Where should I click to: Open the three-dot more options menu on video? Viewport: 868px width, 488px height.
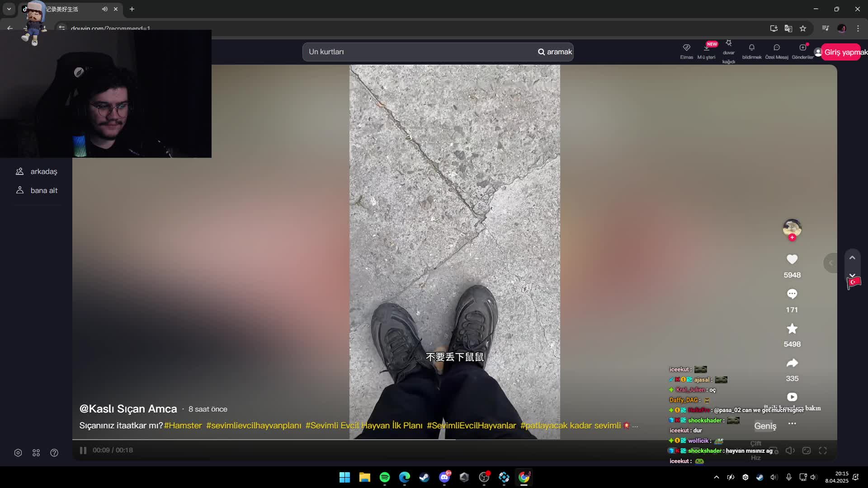pyautogui.click(x=792, y=423)
